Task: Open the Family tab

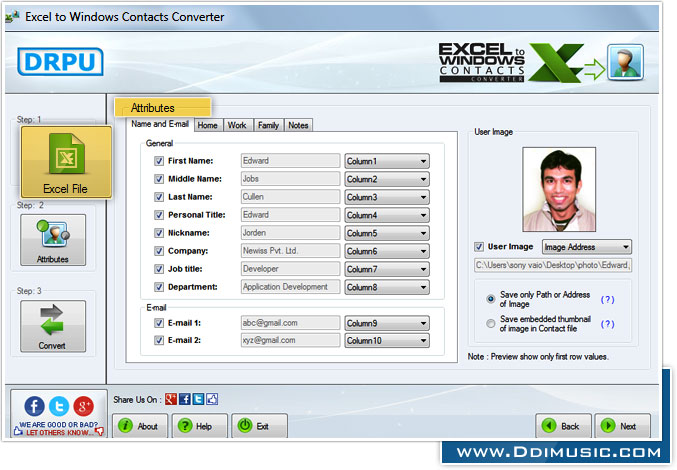Action: (x=269, y=125)
